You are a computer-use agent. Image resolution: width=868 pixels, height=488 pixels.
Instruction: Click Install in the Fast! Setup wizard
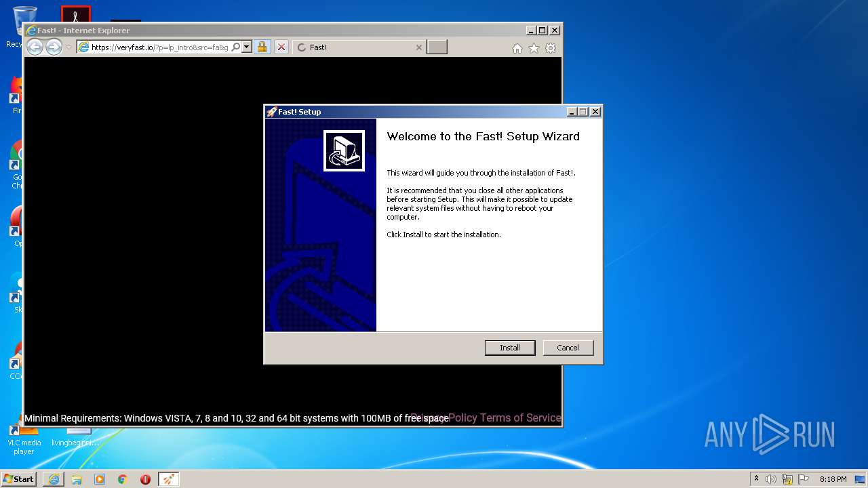510,348
